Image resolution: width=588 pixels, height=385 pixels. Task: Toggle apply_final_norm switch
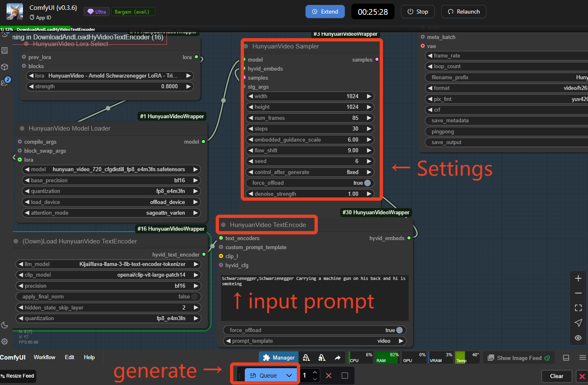109,296
